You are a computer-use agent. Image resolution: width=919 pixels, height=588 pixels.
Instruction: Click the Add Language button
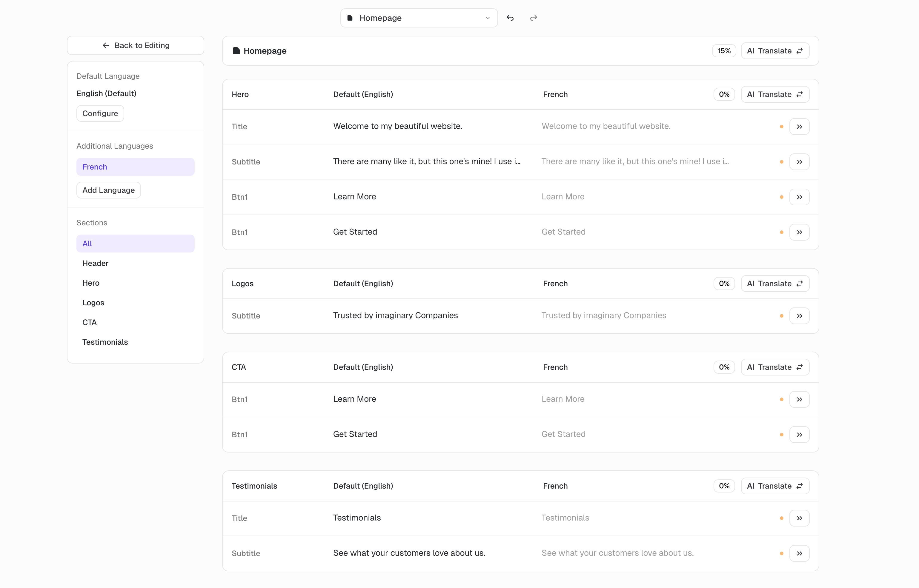tap(108, 190)
